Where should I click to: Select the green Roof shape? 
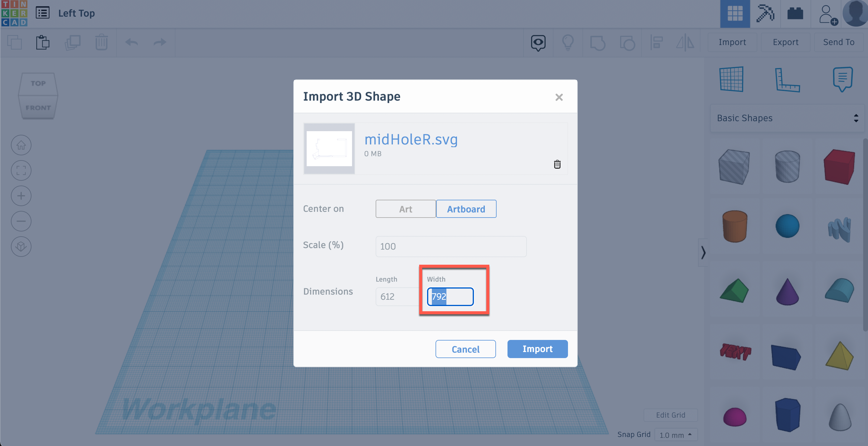coord(735,291)
